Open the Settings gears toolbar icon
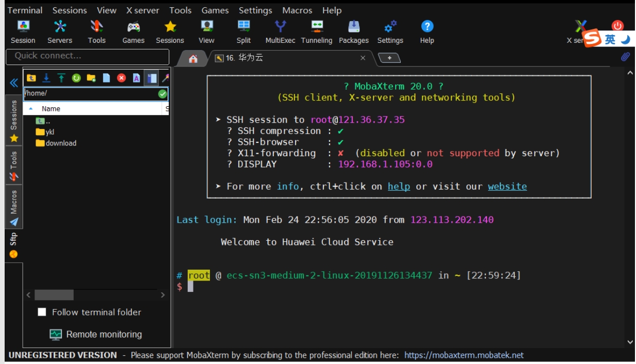Image resolution: width=636 pixels, height=364 pixels. click(390, 32)
